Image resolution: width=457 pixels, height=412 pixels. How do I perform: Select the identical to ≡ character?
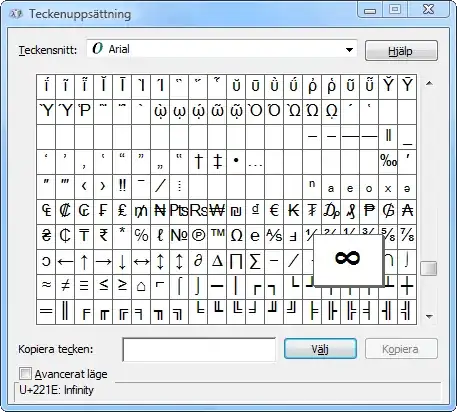pos(84,287)
